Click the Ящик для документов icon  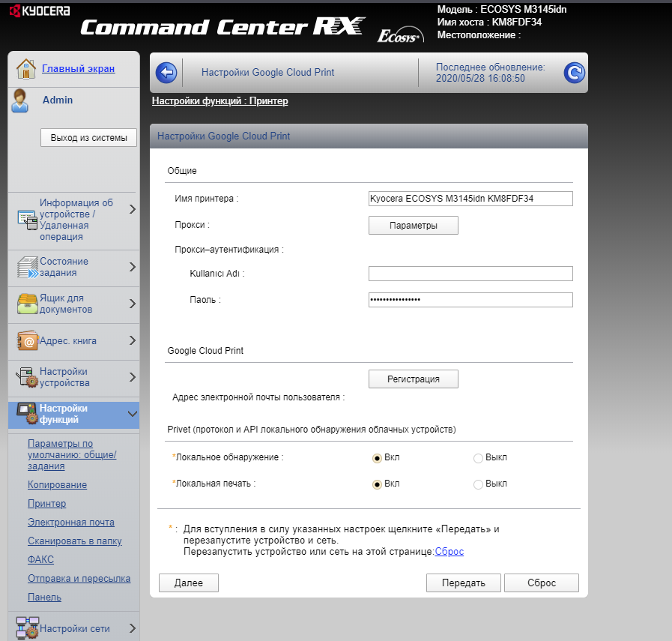[27, 304]
